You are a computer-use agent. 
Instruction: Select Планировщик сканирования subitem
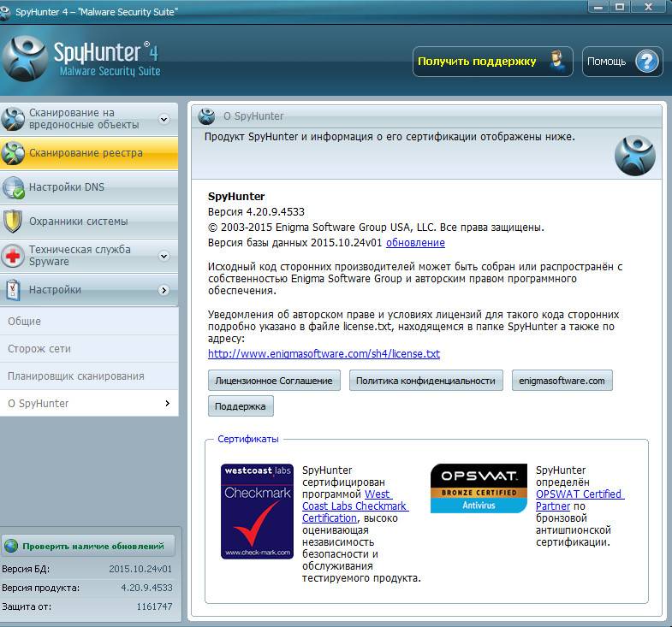point(89,376)
